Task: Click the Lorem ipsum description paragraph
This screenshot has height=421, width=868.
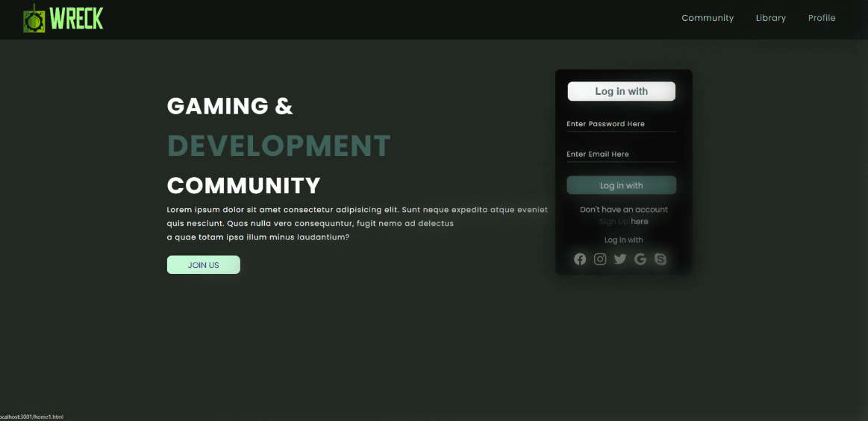Action: click(x=357, y=223)
